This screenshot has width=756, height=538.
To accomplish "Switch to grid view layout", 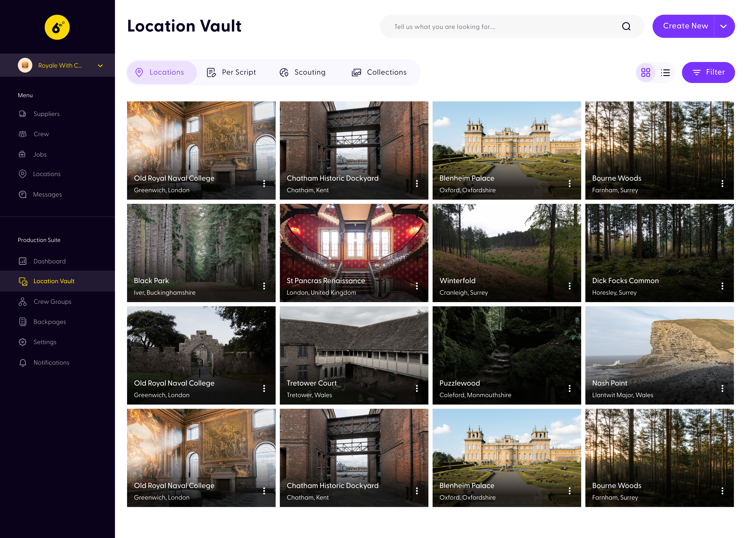I will click(645, 73).
